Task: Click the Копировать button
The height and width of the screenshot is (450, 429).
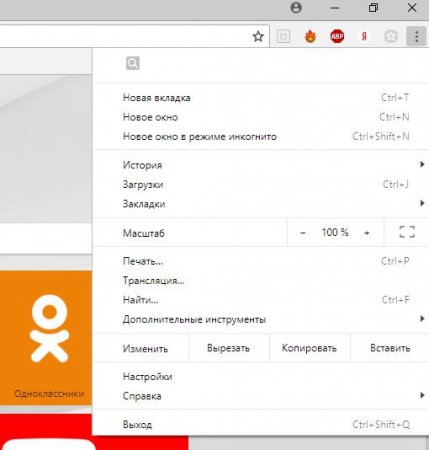Action: click(309, 348)
